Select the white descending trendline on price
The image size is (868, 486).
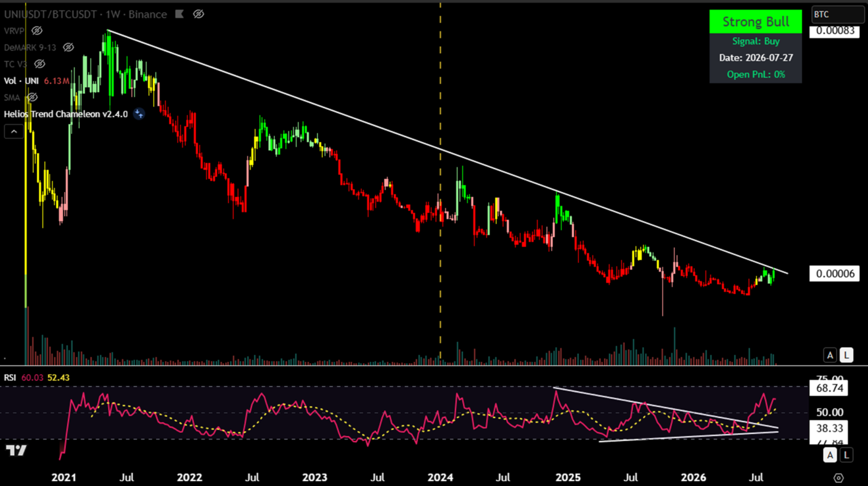point(448,152)
